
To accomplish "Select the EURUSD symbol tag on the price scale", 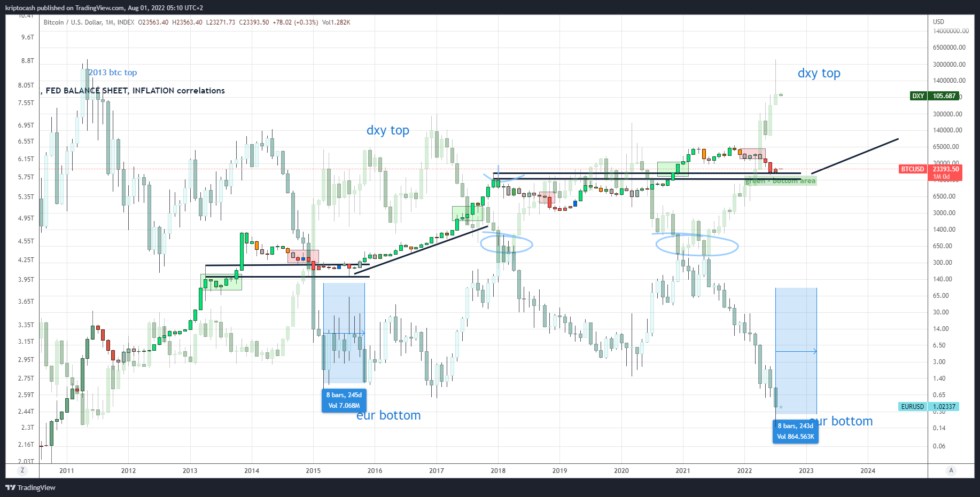I will pyautogui.click(x=913, y=407).
